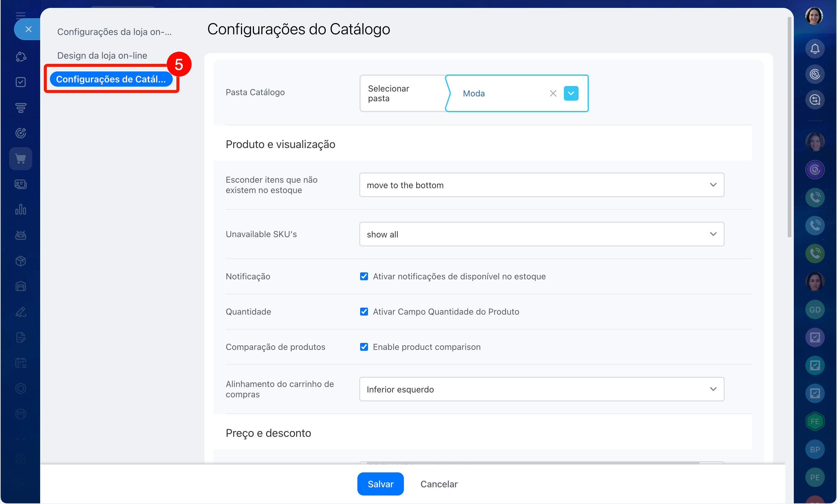Click the Salvar button
837x504 pixels.
click(x=380, y=484)
